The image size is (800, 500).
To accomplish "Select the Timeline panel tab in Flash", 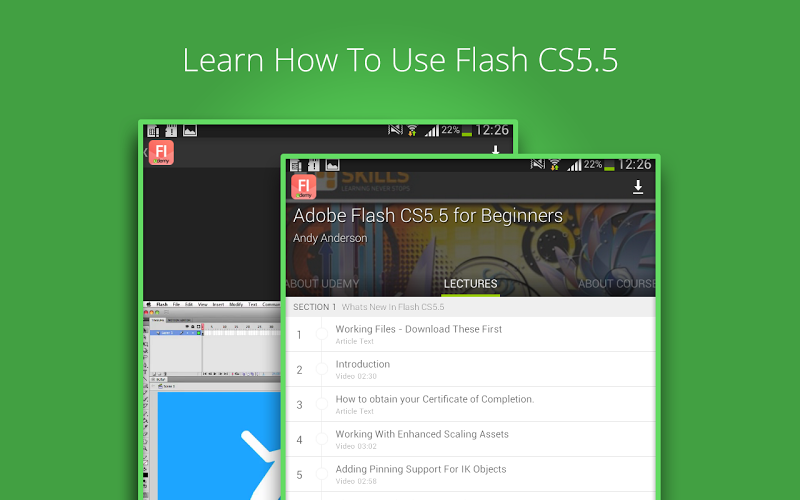I will (158, 320).
